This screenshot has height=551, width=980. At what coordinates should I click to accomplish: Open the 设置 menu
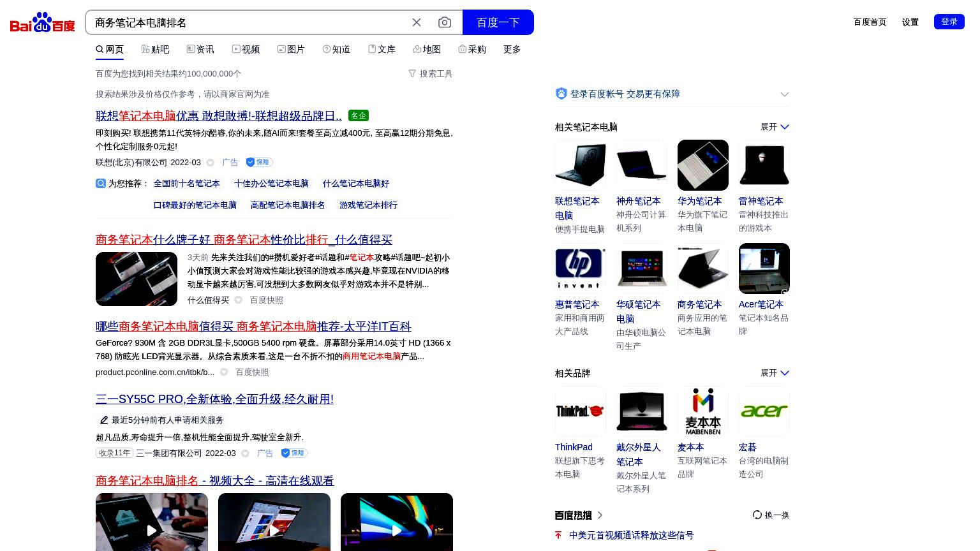[910, 22]
